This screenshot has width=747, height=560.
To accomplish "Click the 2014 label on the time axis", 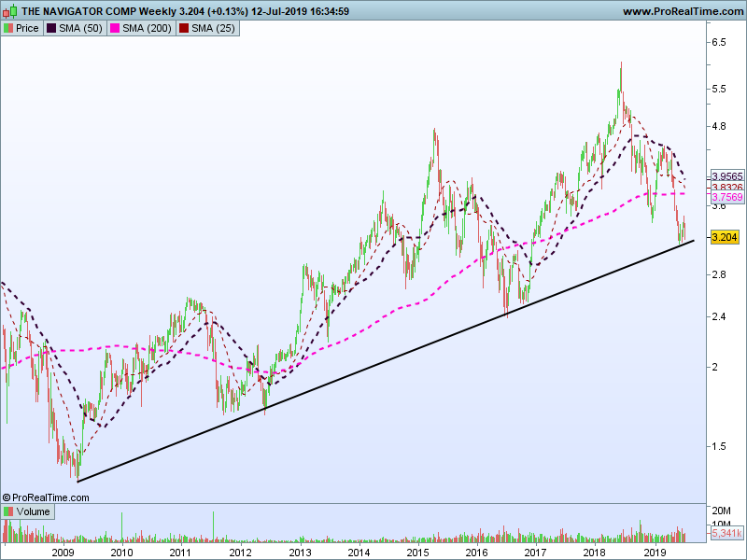I will tap(359, 553).
